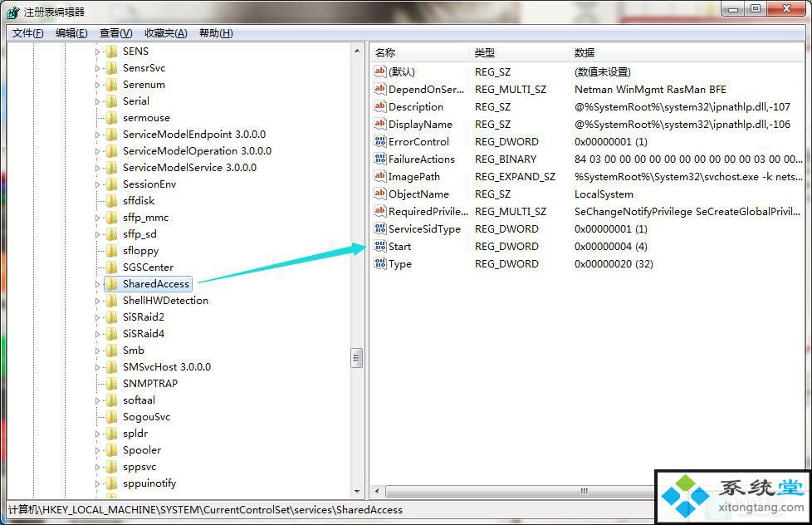Click the values pane scroll left arrow
Image resolution: width=812 pixels, height=525 pixels.
[x=377, y=491]
